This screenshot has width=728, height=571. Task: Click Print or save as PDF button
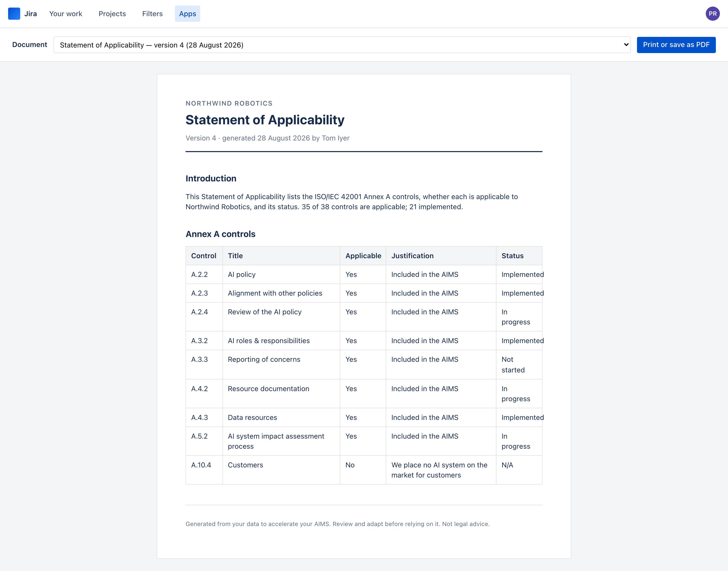pyautogui.click(x=676, y=45)
